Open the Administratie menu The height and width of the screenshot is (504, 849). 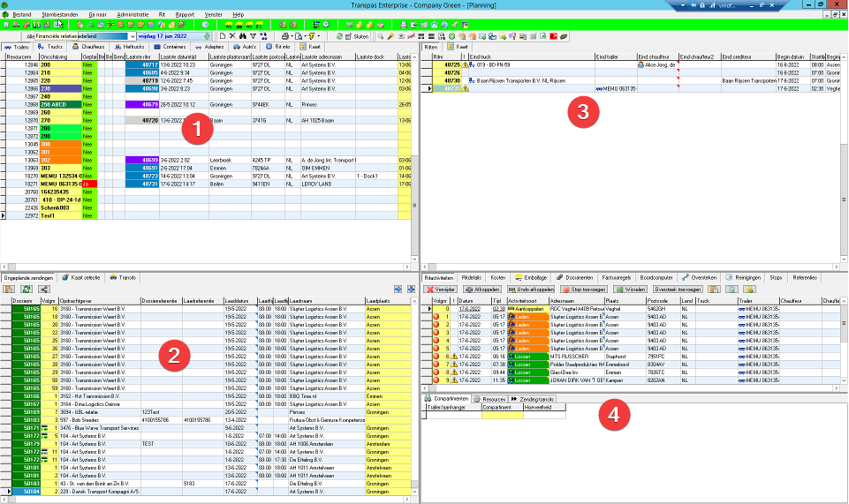(x=133, y=15)
